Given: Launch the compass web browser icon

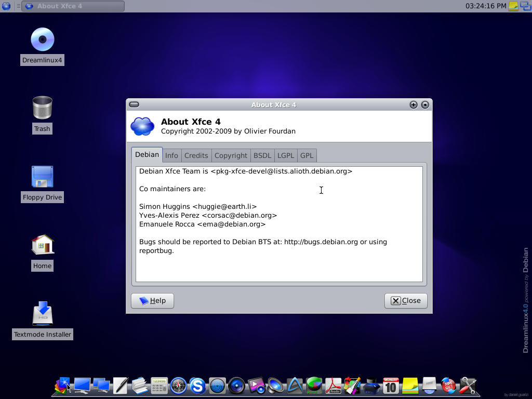Looking at the screenshot, I should 179,386.
